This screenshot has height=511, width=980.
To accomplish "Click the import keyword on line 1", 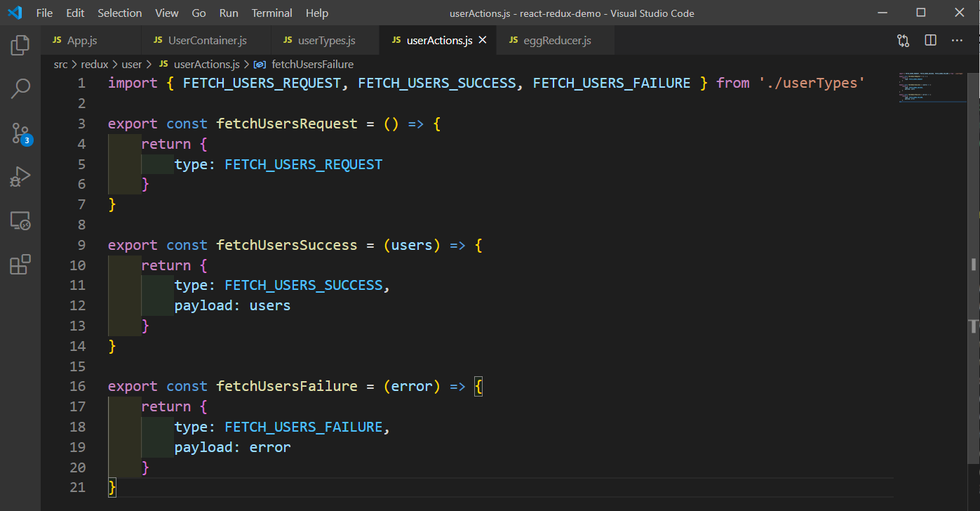I will (133, 83).
